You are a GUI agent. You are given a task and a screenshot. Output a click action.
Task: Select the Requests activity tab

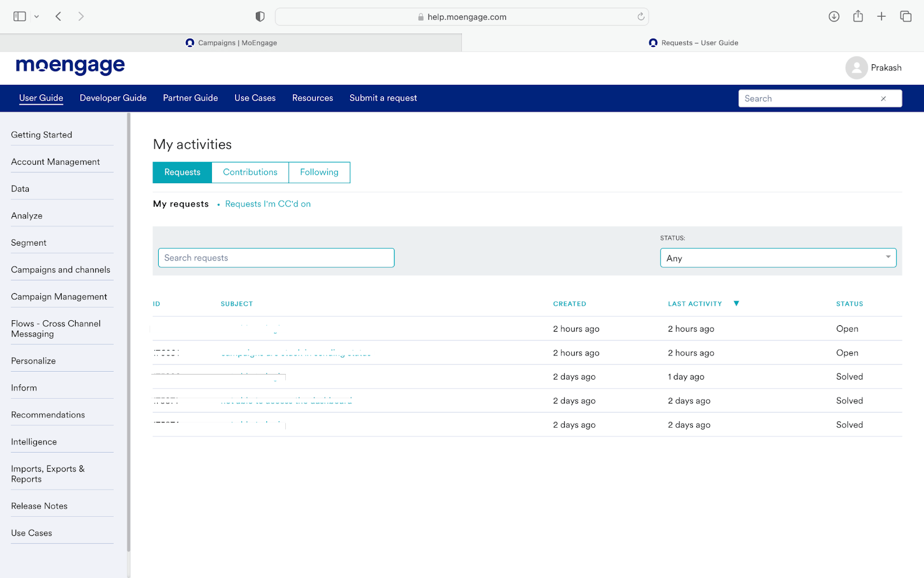(x=182, y=172)
